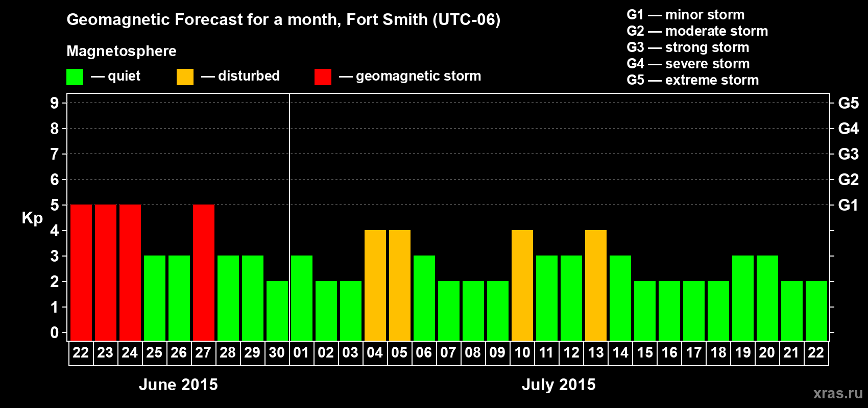
Task: Click the 'G2 — moderate storm' legend text
Action: pyautogui.click(x=697, y=31)
